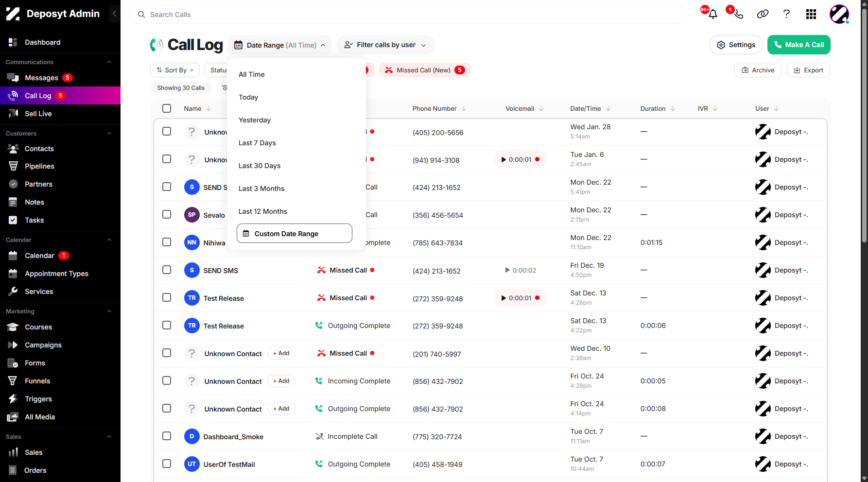Play voicemail for (941) 914-3108
Image resolution: width=868 pixels, height=482 pixels.
coord(504,159)
